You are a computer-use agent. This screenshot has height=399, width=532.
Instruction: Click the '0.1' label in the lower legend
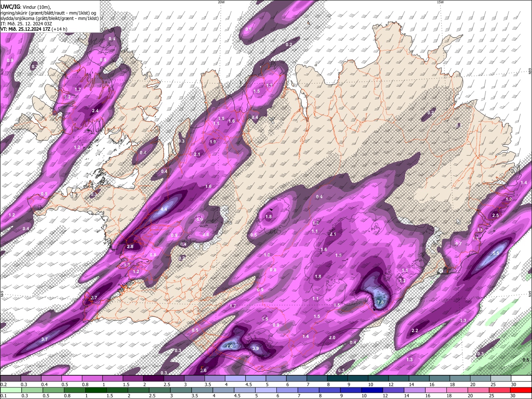point(3,396)
